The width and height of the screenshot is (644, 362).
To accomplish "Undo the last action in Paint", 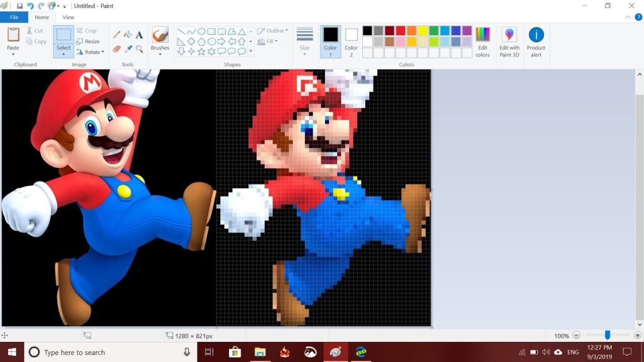I will pos(30,6).
